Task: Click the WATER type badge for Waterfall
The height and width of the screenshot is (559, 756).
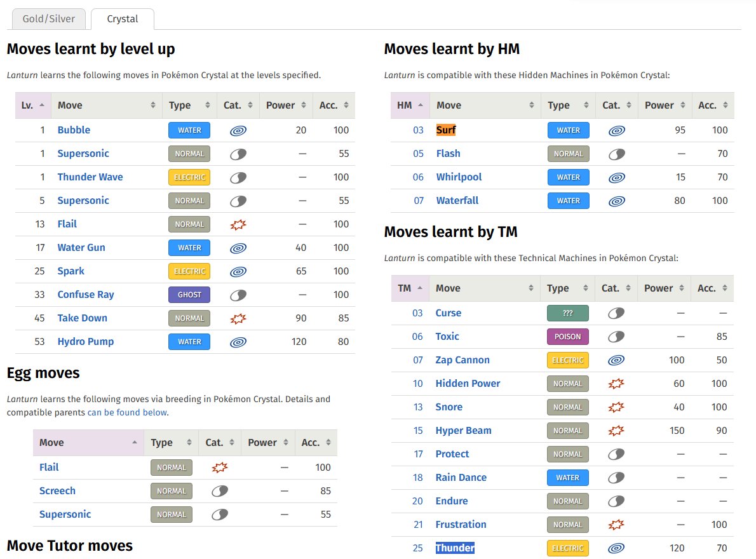Action: [x=569, y=201]
